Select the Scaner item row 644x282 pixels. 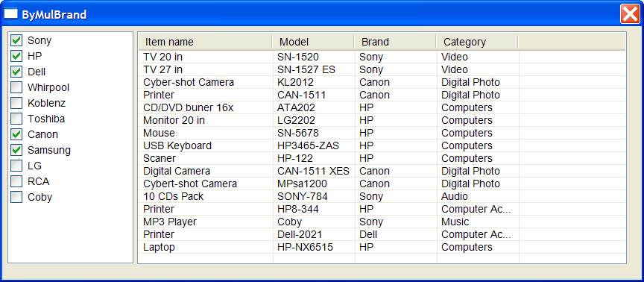(382, 158)
